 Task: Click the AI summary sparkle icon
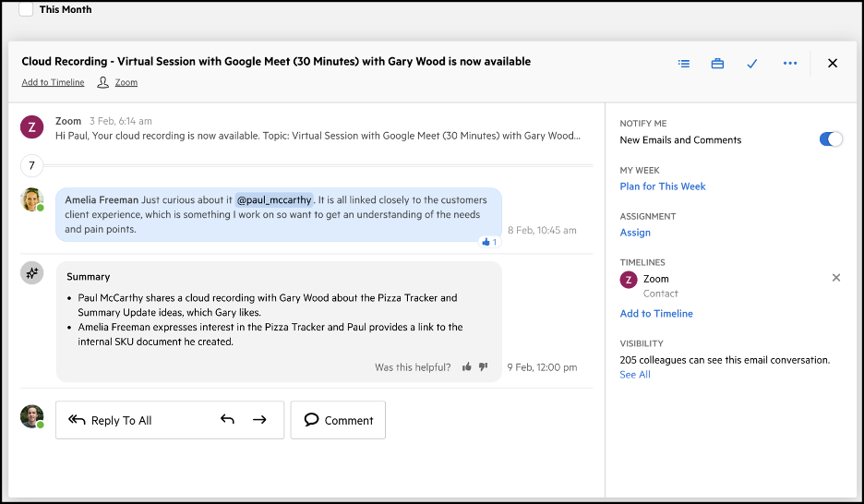point(32,272)
